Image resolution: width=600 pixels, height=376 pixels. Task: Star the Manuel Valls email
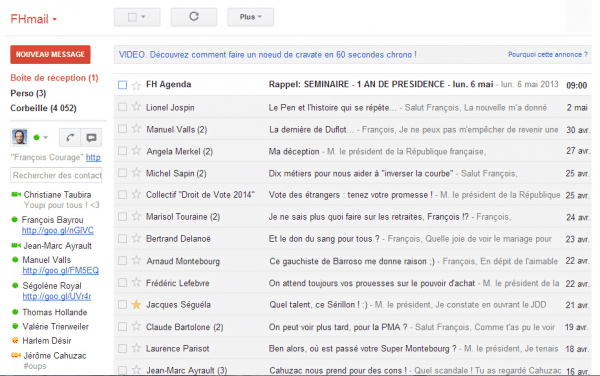click(x=136, y=129)
